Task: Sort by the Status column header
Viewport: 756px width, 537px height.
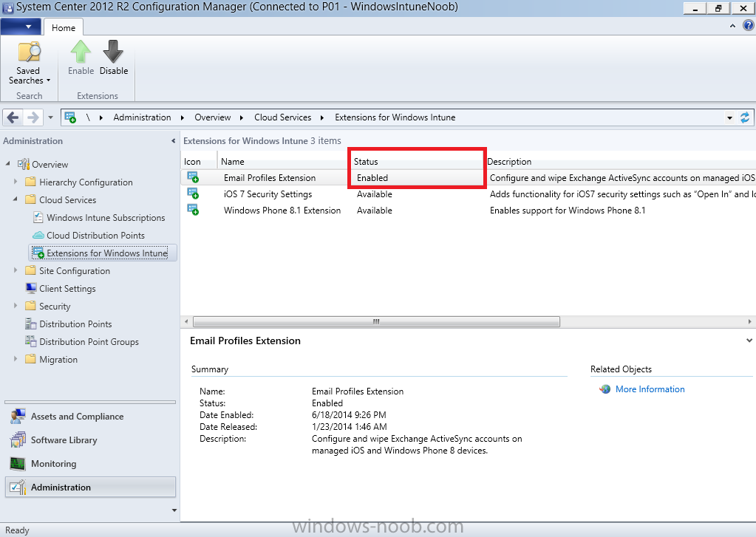Action: (x=417, y=162)
